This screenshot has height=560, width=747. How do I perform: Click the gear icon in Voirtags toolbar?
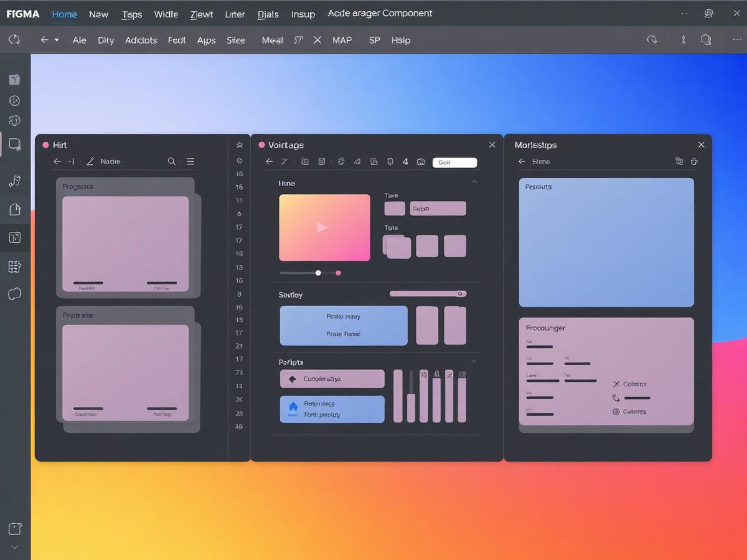341,162
